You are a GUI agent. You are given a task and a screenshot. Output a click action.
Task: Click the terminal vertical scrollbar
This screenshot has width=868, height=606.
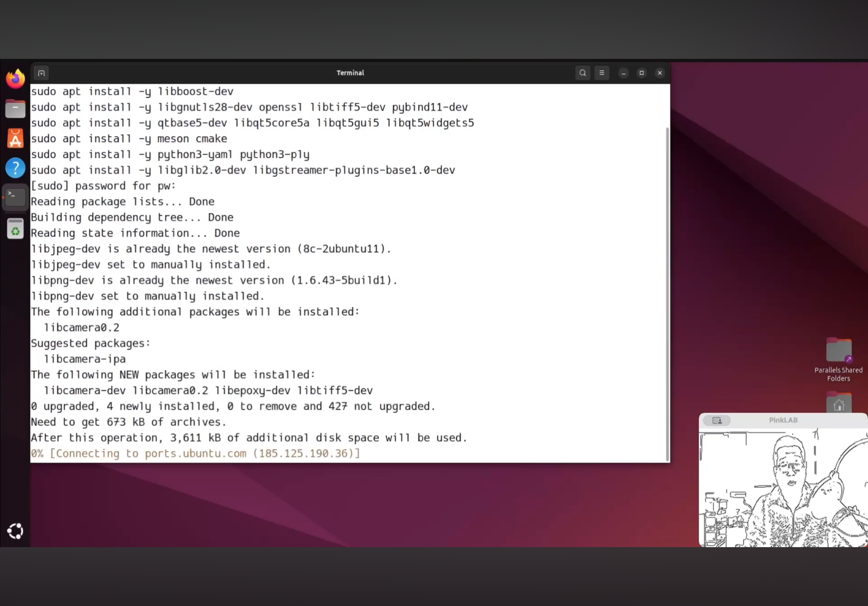pos(667,294)
